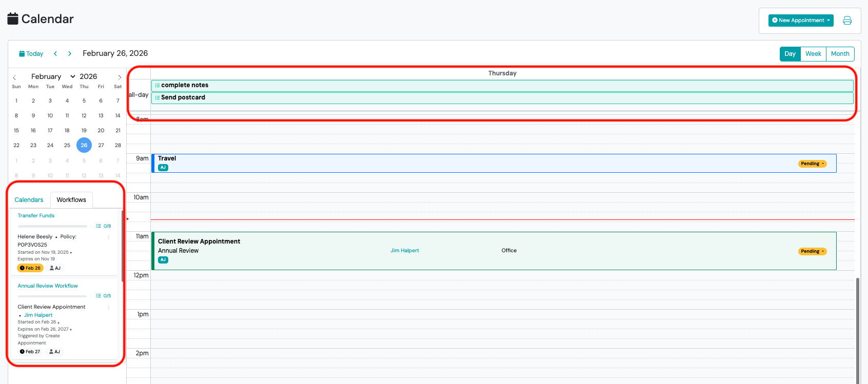Open the Send postcard all-day task
This screenshot has width=868, height=384.
click(502, 98)
